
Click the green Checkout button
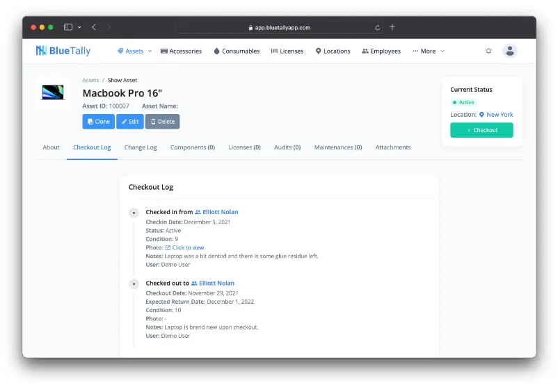click(x=481, y=130)
